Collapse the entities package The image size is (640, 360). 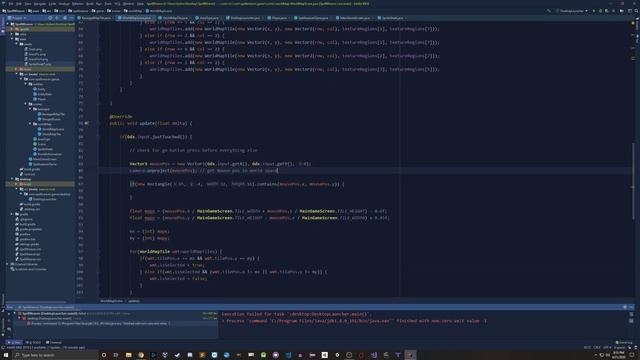26,84
